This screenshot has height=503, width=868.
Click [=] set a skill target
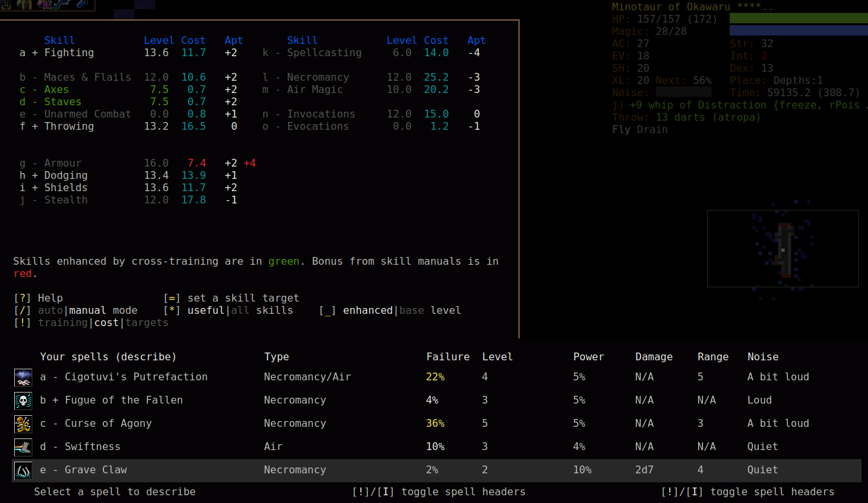point(231,298)
